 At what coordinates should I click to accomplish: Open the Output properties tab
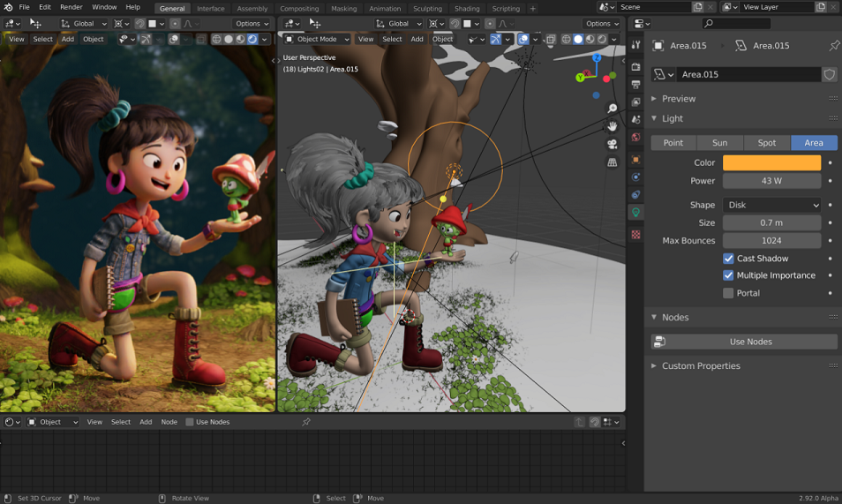tap(635, 85)
